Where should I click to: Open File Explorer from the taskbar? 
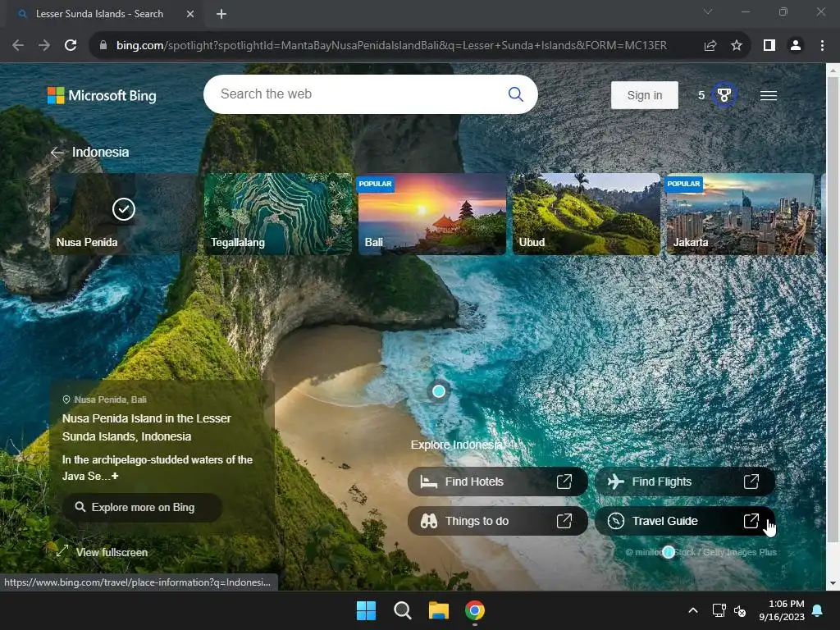pos(438,610)
